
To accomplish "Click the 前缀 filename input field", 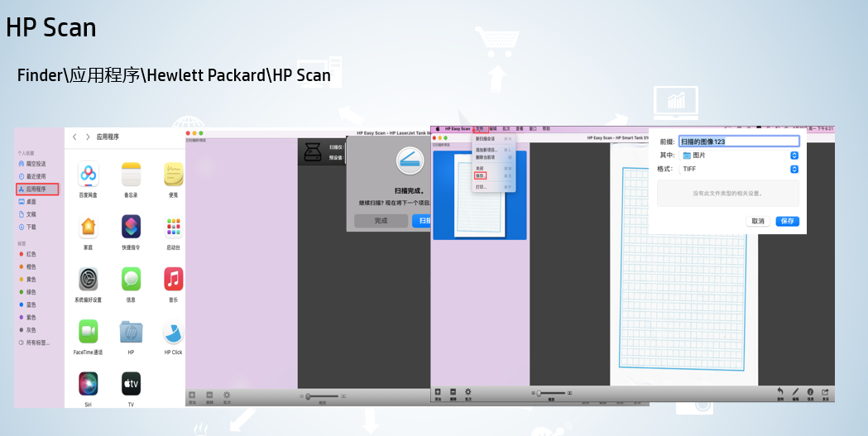I will coord(739,141).
